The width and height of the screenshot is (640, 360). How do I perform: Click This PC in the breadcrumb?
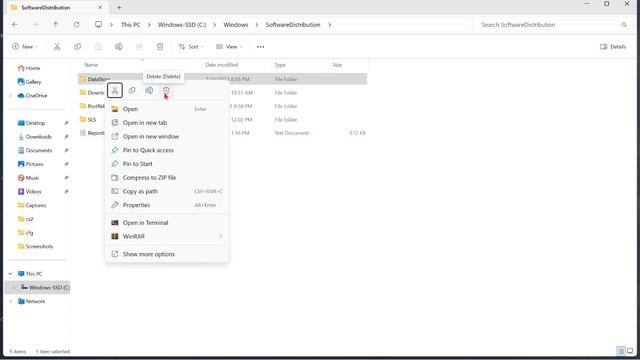pyautogui.click(x=131, y=24)
